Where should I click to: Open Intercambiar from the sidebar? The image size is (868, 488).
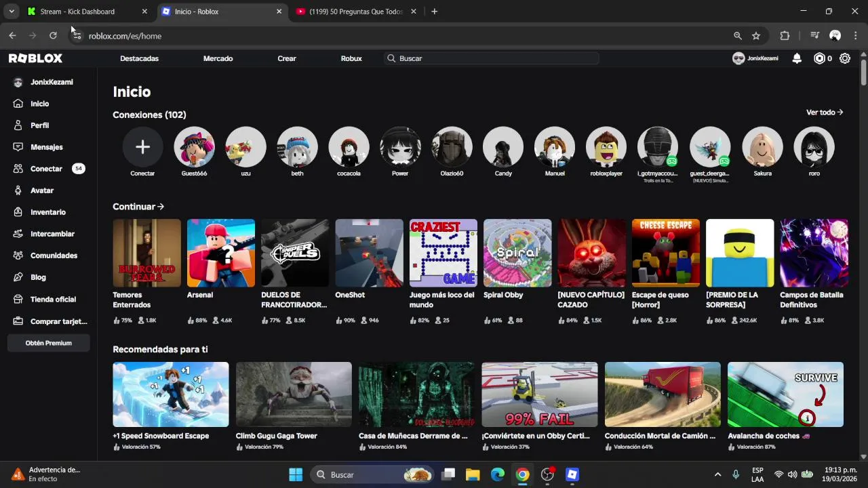[52, 234]
